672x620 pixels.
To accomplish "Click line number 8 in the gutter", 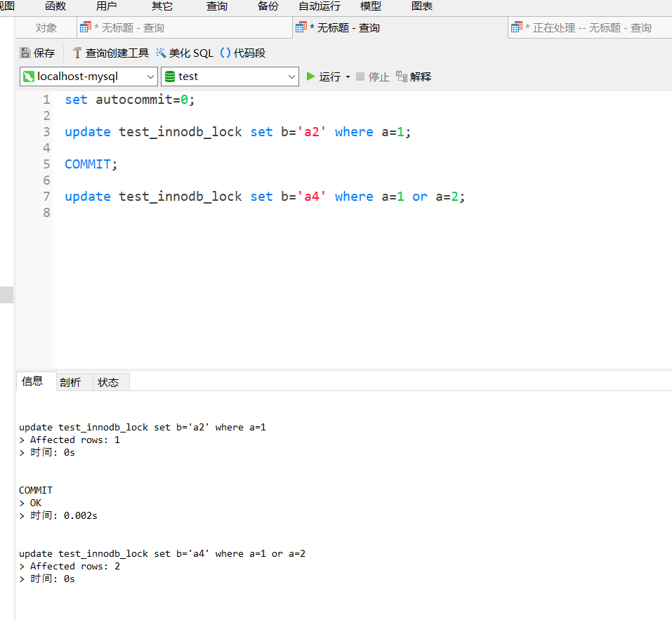I will click(x=46, y=213).
